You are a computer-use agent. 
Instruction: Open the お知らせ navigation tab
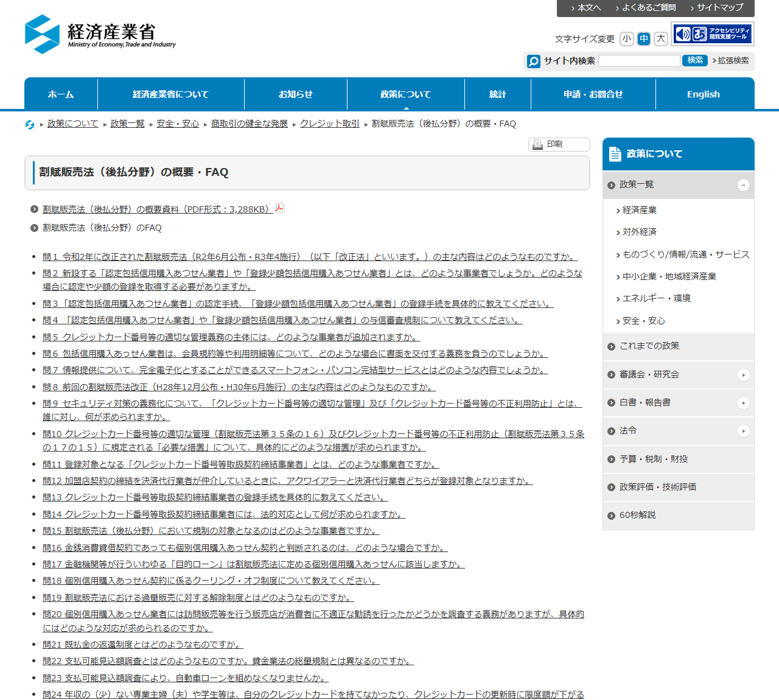pyautogui.click(x=296, y=94)
